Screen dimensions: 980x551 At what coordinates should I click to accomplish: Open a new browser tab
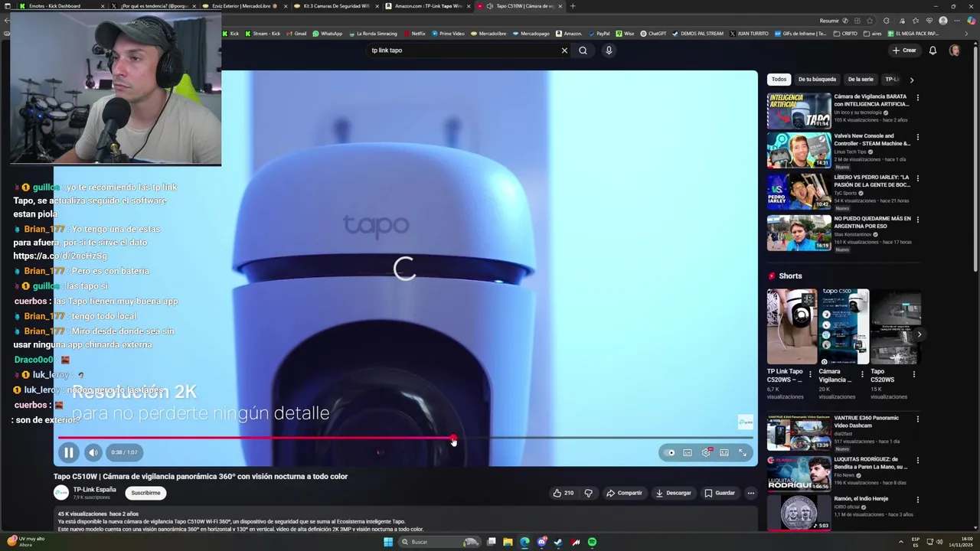pyautogui.click(x=573, y=6)
